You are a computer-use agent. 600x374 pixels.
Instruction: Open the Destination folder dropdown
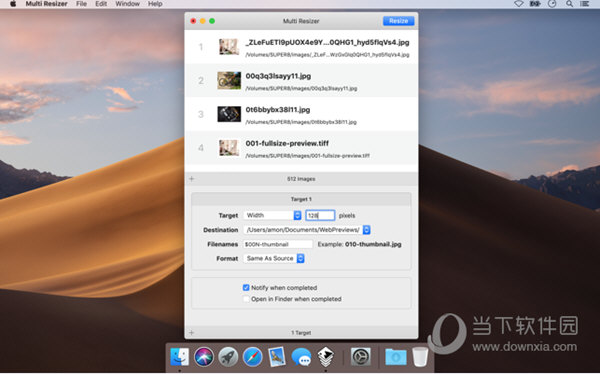(x=307, y=230)
